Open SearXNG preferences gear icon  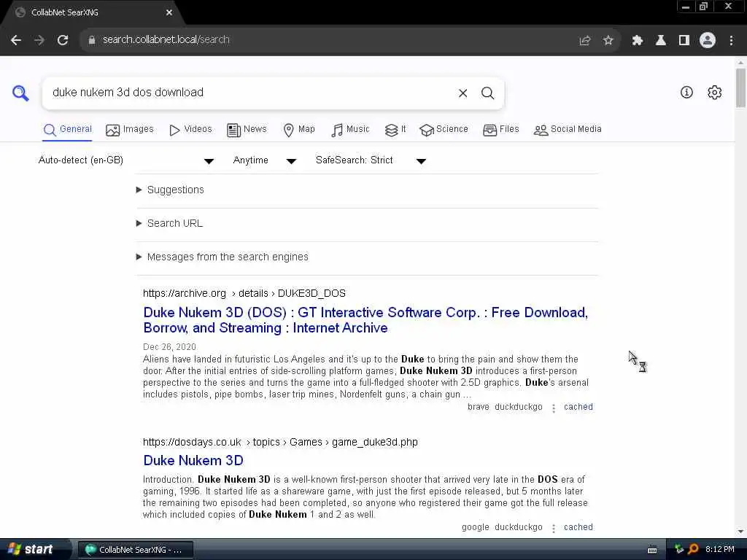coord(715,93)
